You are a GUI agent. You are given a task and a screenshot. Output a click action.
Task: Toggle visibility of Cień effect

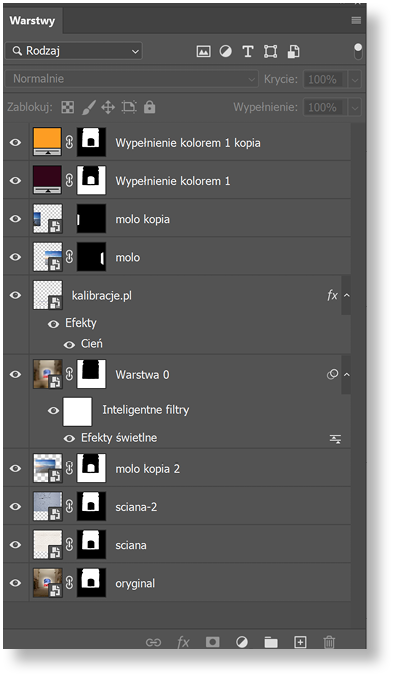(x=69, y=344)
